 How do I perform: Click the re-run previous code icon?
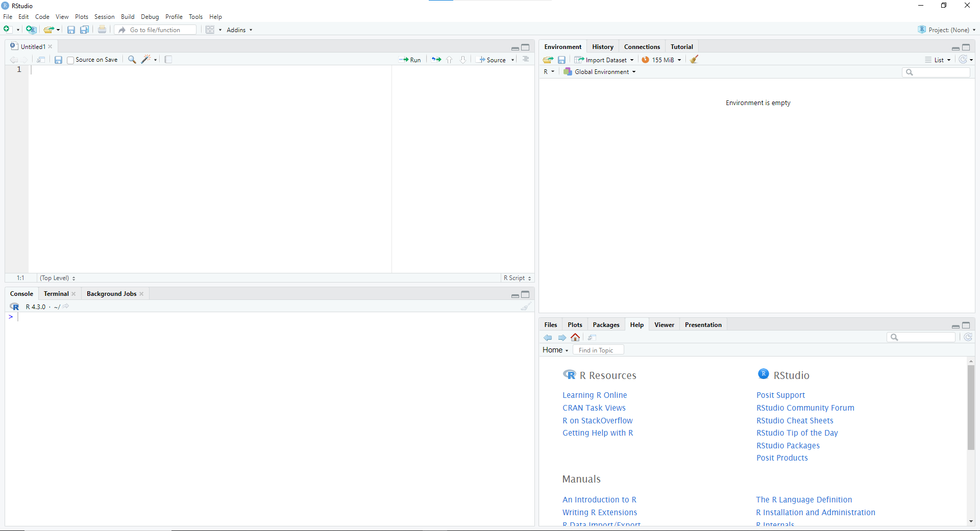point(436,60)
